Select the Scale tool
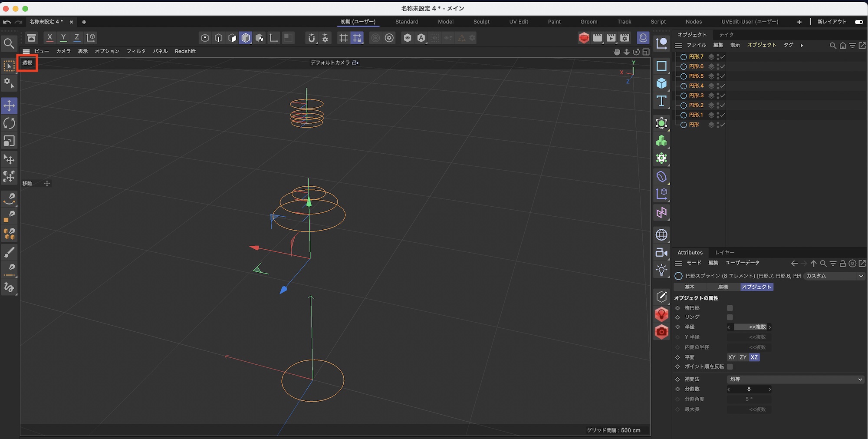The width and height of the screenshot is (868, 439). [9, 141]
